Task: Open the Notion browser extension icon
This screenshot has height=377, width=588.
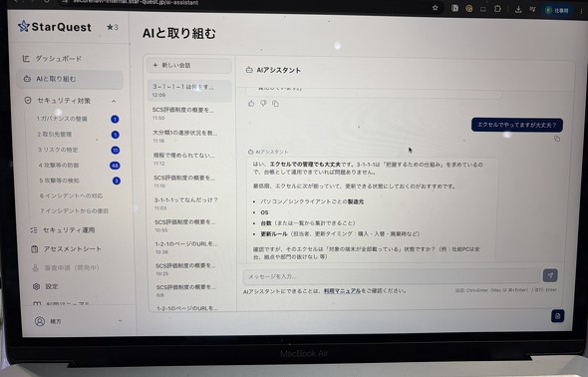Action: (x=454, y=8)
